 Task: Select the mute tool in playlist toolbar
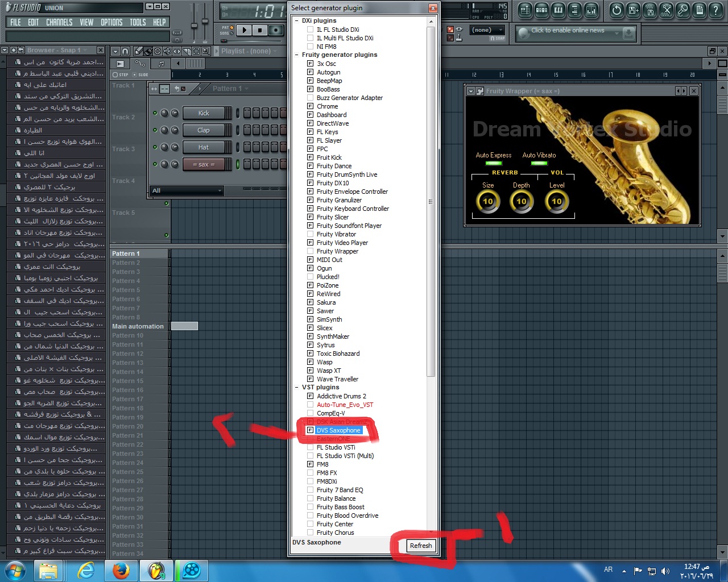tap(167, 51)
